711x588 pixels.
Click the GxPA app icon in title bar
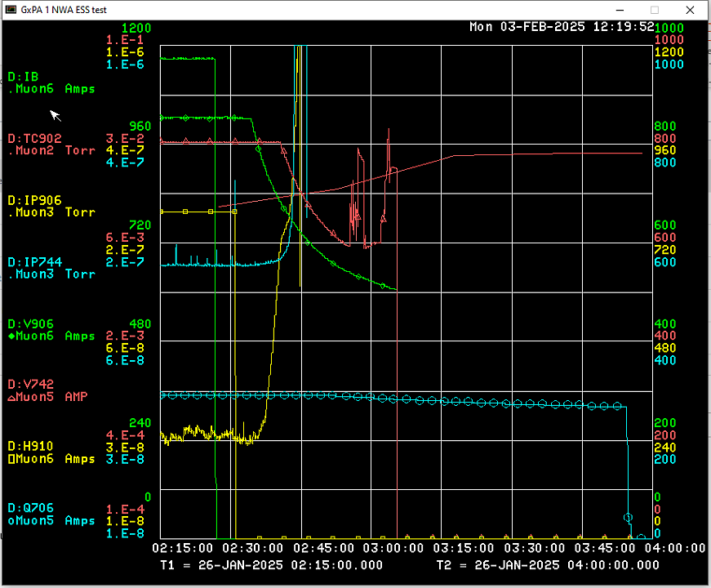pos(11,10)
